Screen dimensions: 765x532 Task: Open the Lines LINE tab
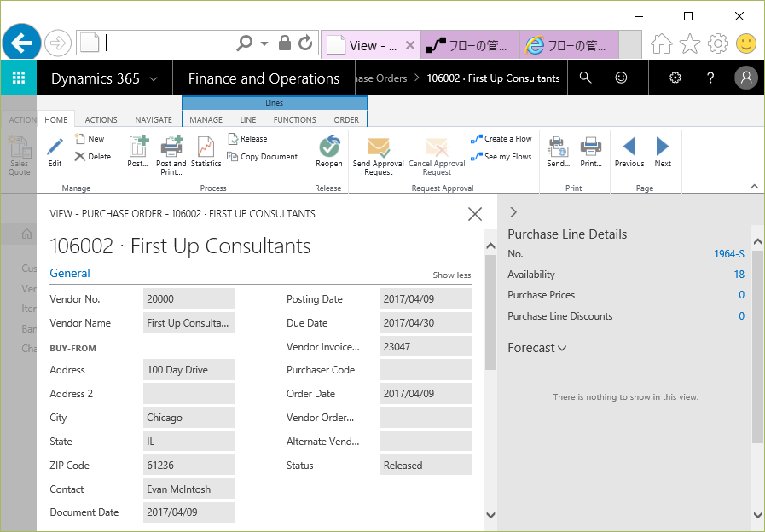tap(248, 120)
